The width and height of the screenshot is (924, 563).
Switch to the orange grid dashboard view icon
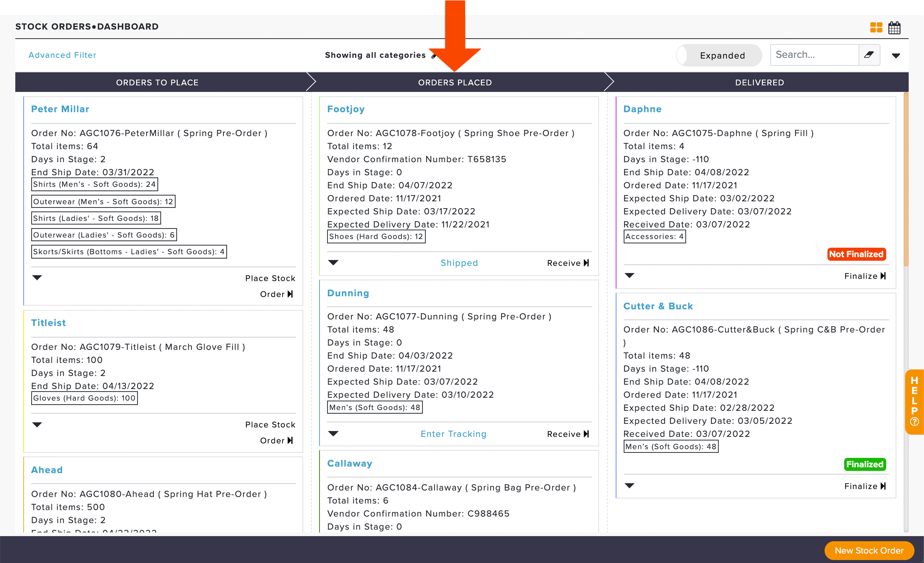876,27
